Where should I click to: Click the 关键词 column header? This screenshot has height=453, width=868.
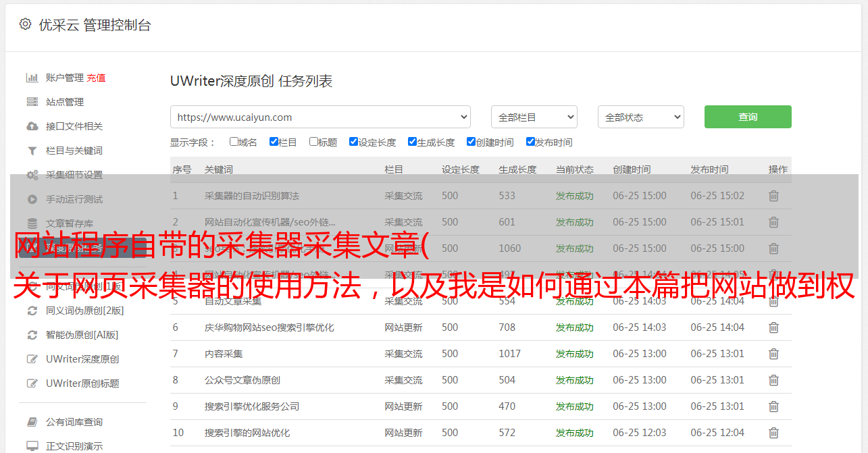click(x=219, y=169)
